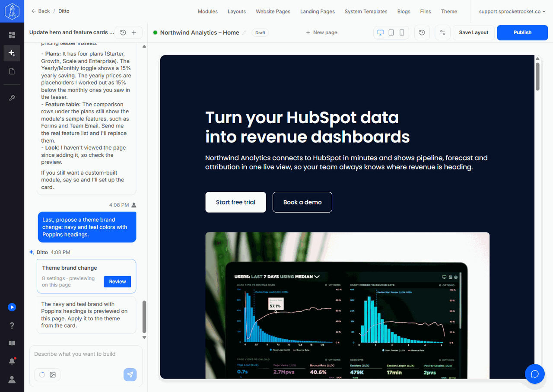Click the Publish button

click(522, 32)
